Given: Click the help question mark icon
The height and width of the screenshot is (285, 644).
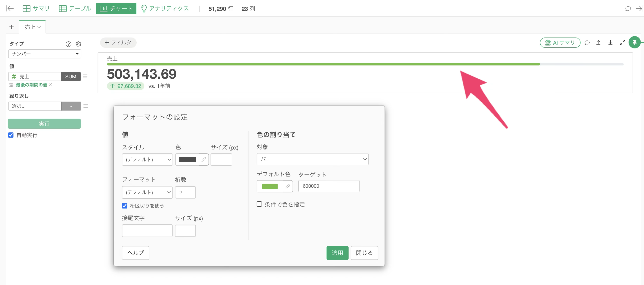Looking at the screenshot, I should point(68,44).
